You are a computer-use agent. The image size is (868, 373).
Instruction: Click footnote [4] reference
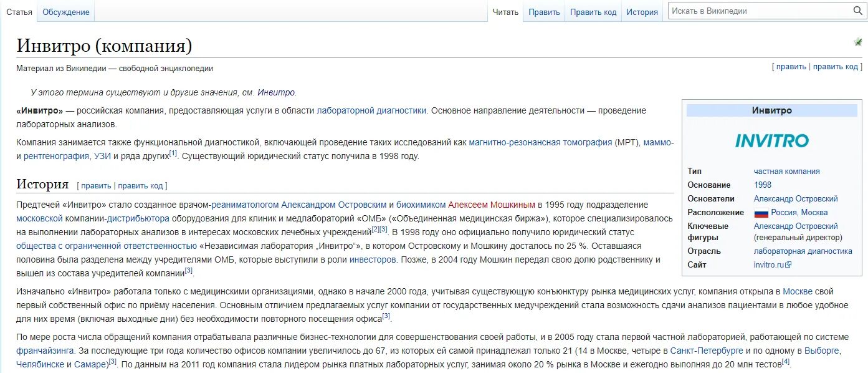[786, 361]
